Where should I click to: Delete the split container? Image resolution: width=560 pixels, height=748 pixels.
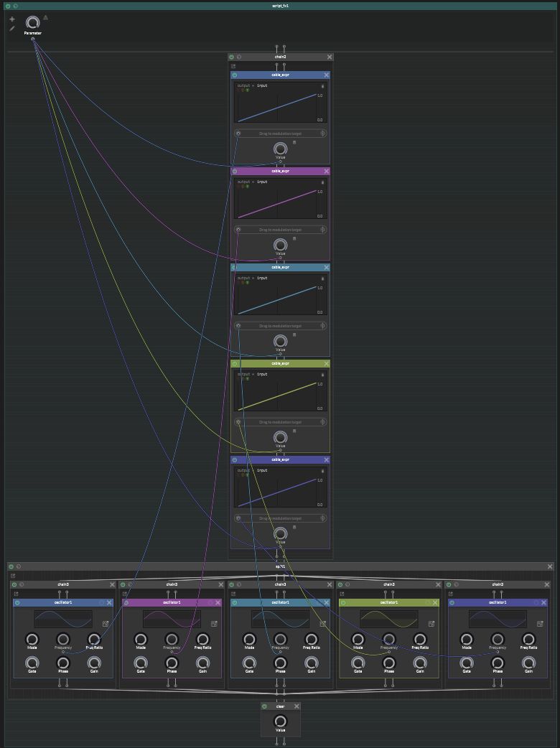(x=549, y=566)
